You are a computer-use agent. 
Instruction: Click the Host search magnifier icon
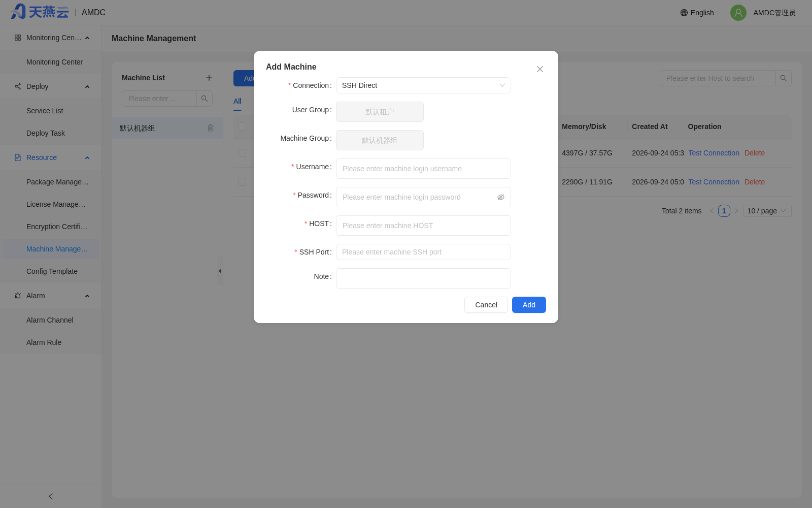[784, 78]
